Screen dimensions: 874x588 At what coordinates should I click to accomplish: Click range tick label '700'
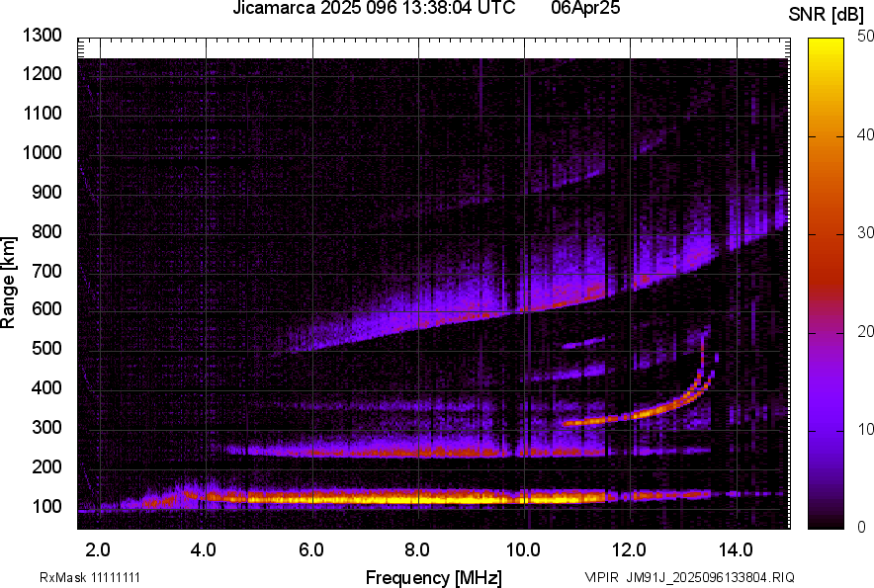tap(46, 271)
